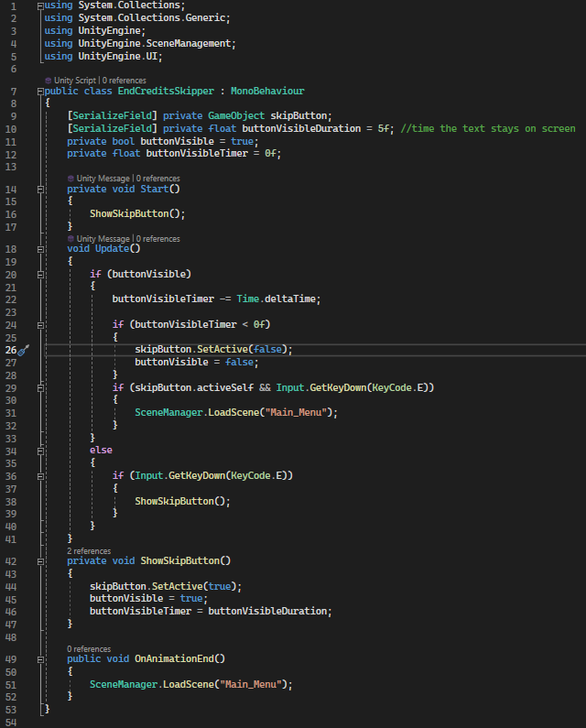Click the 'else' keyword on line 34
The image size is (586, 728).
pos(101,451)
